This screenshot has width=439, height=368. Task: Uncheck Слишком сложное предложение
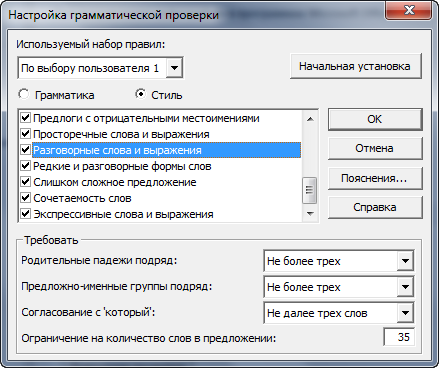tap(26, 182)
